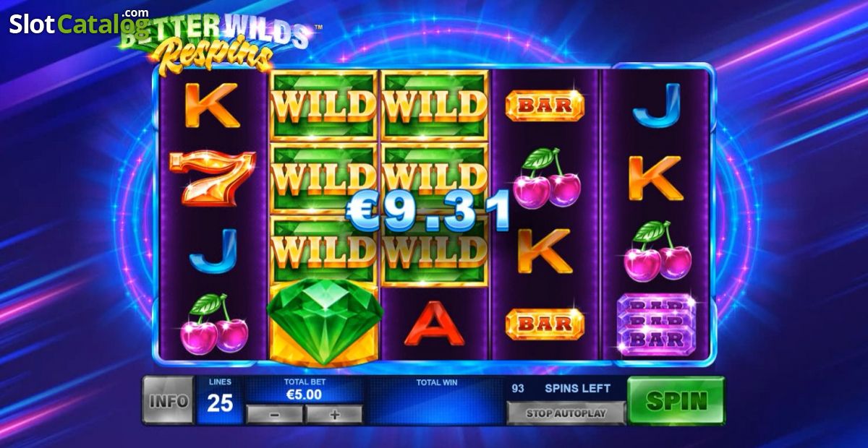Increase total bet with plus button
The height and width of the screenshot is (448, 868).
click(x=333, y=414)
